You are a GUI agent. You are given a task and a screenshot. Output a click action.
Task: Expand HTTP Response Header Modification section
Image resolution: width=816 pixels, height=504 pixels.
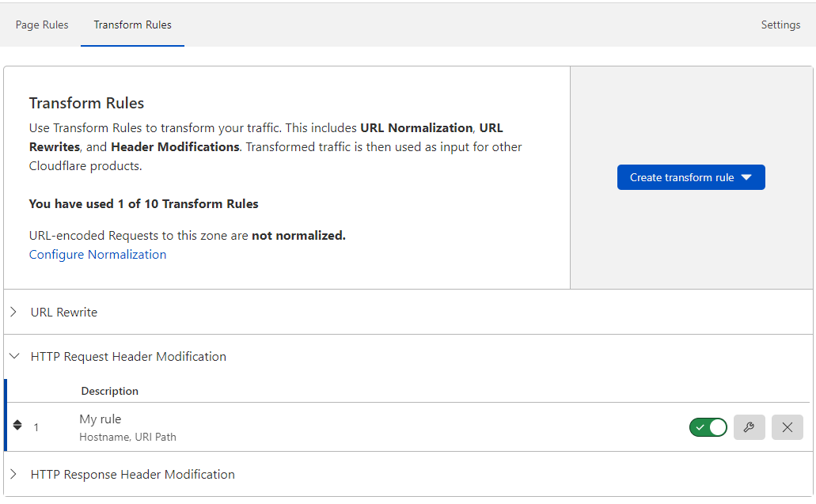click(x=13, y=474)
